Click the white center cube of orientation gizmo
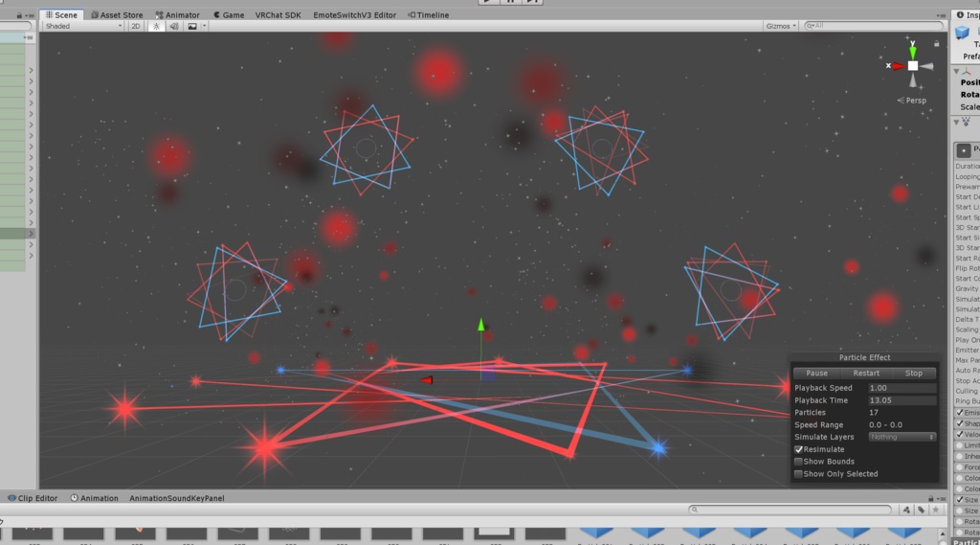The width and height of the screenshot is (980, 545). (912, 66)
